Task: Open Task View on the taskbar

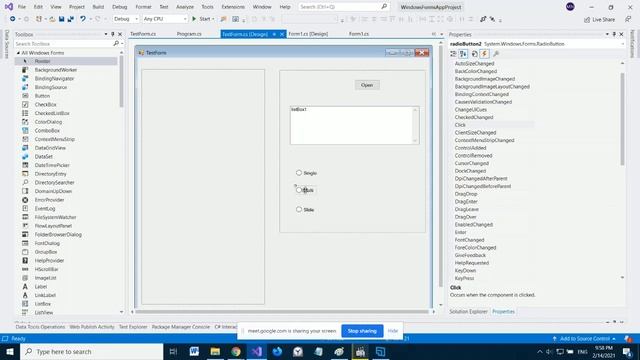Action: coord(173,351)
